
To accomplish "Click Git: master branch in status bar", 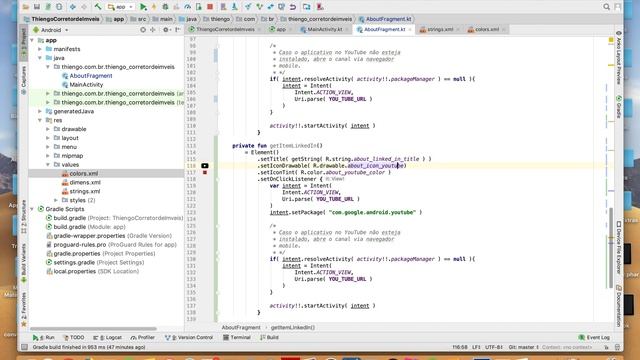I will pyautogui.click(x=524, y=347).
